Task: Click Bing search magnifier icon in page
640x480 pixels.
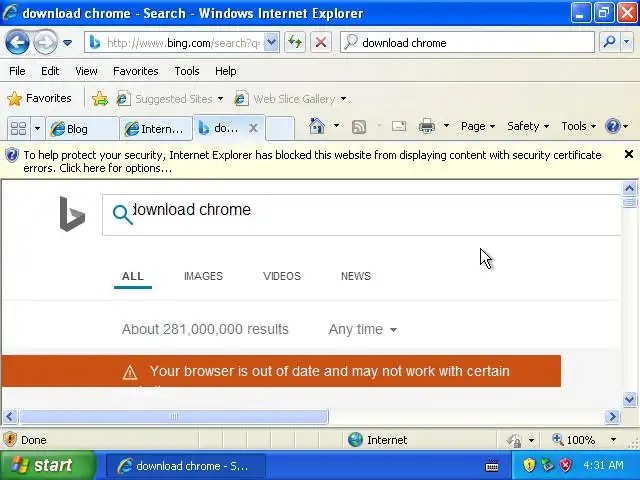Action: point(122,215)
